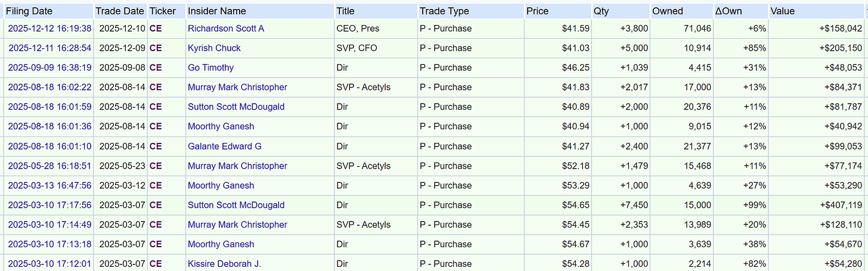Sort by Trade Date column header
Image resolution: width=868 pixels, height=271 pixels.
click(x=121, y=11)
